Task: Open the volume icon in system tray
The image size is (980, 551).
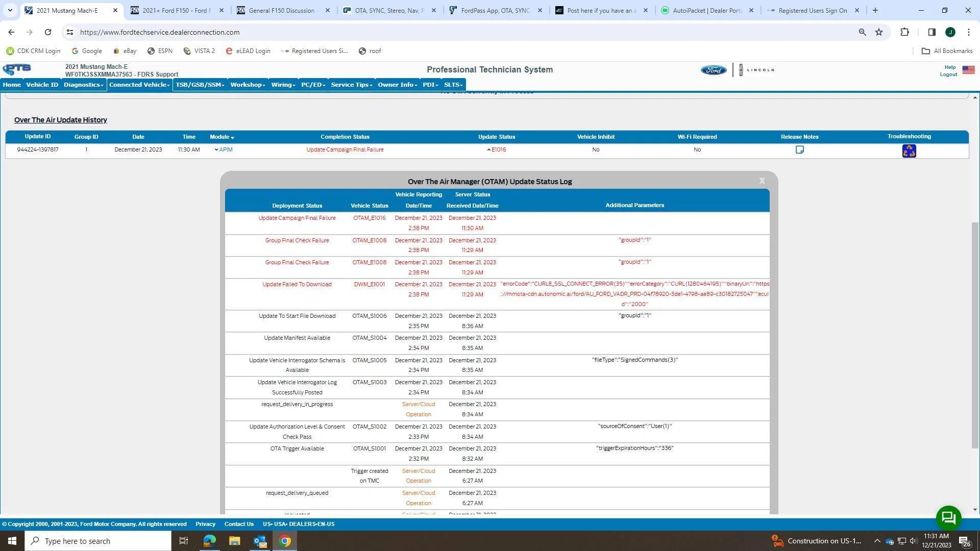Action: tap(913, 541)
